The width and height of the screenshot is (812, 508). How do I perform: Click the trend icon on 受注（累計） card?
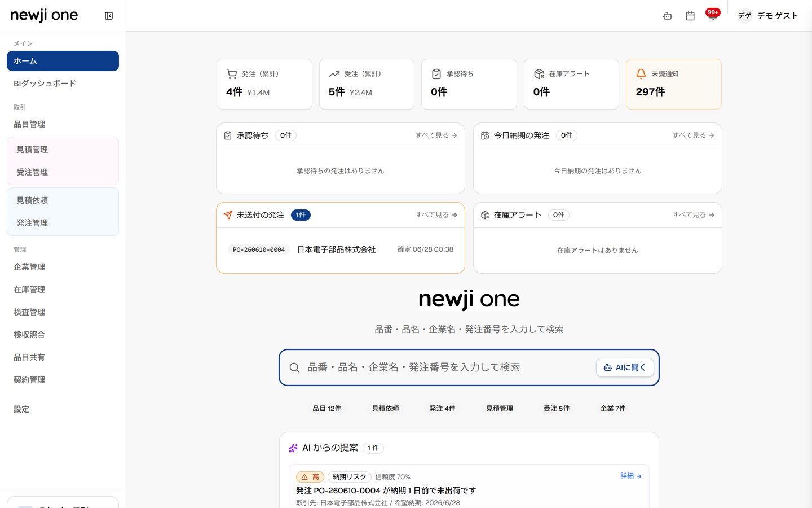point(334,74)
